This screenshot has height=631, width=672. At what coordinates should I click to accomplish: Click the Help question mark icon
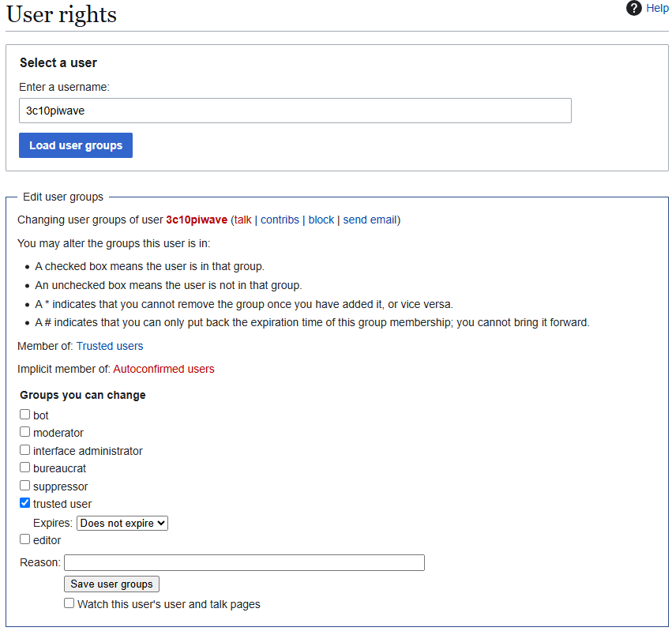633,8
